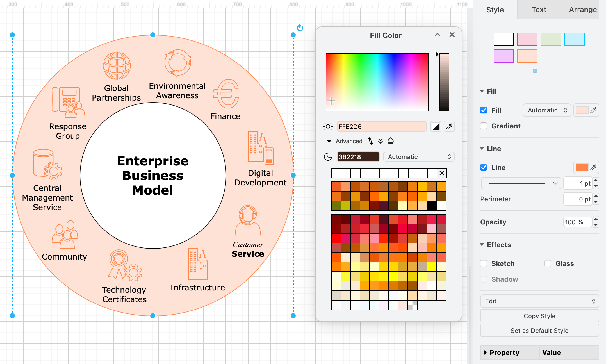Click the droplet invert icon in Advanced

pyautogui.click(x=391, y=141)
